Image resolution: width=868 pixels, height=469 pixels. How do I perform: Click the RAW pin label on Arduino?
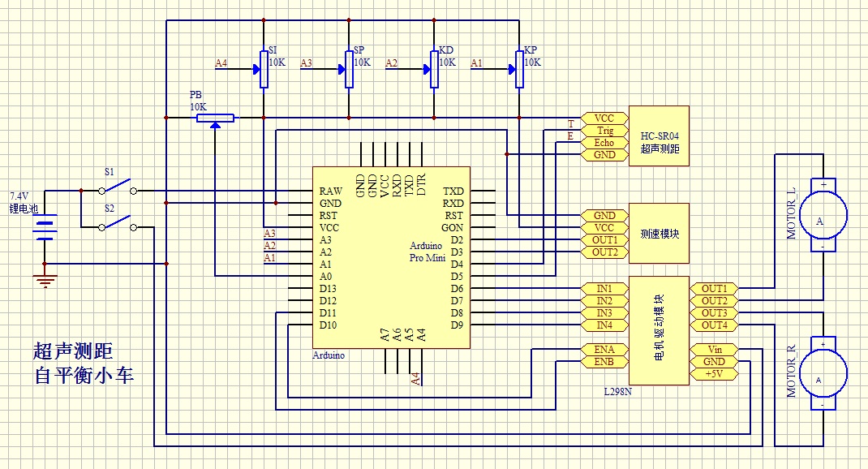point(330,191)
